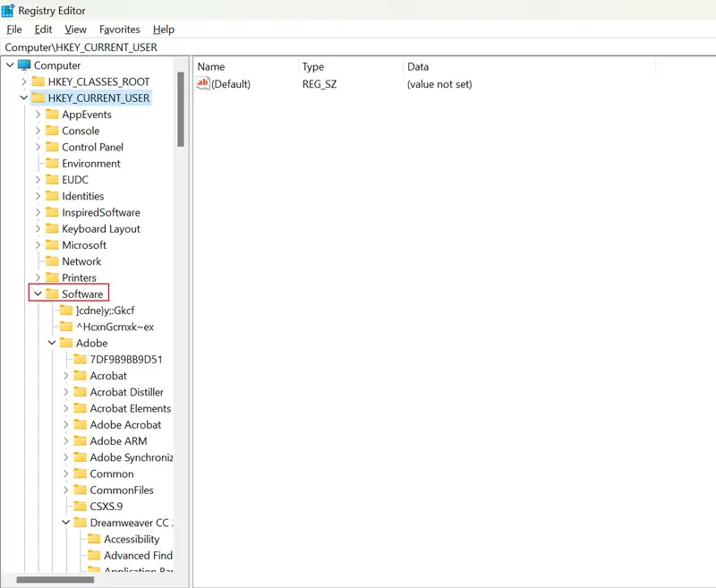Click the Dreamweaver CC folder icon
This screenshot has height=588, width=716.
(x=81, y=523)
